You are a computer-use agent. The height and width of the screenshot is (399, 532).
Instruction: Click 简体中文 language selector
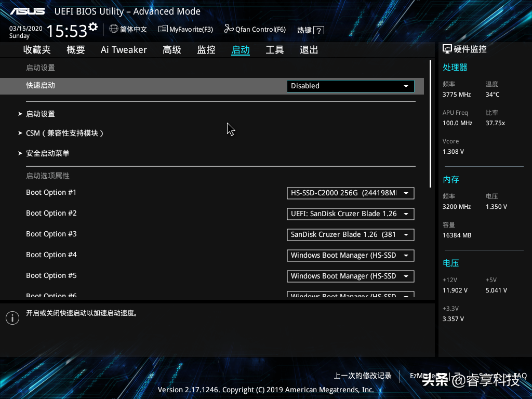click(x=134, y=29)
